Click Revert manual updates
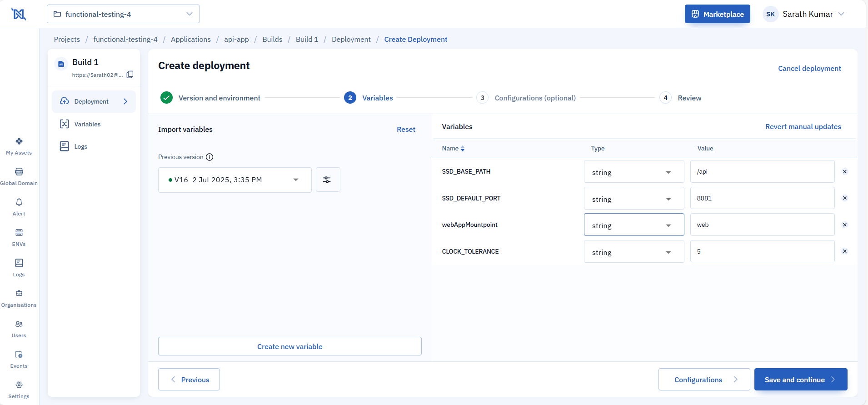 (x=803, y=127)
